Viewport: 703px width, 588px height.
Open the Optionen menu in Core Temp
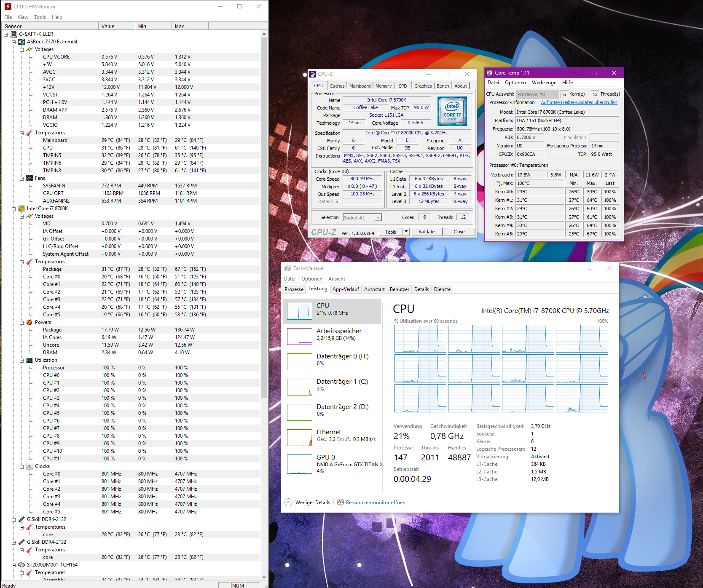coord(515,83)
